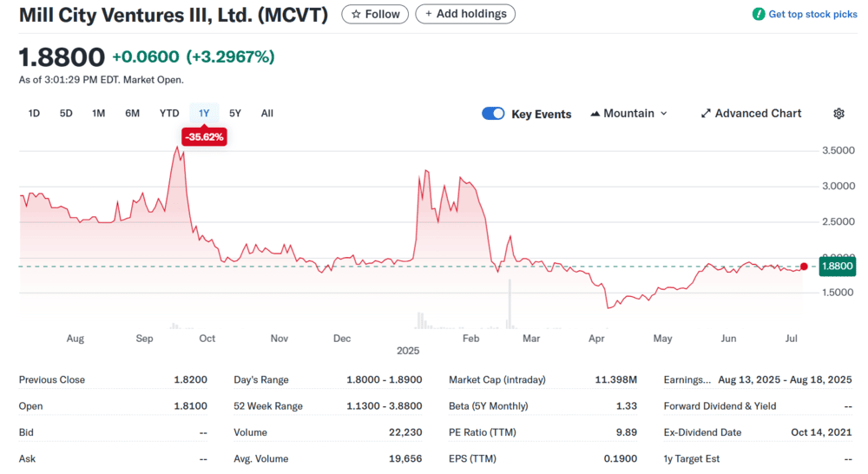This screenshot has height=474, width=868.
Task: Click the Avg. Volume value 19,656
Action: 405,458
